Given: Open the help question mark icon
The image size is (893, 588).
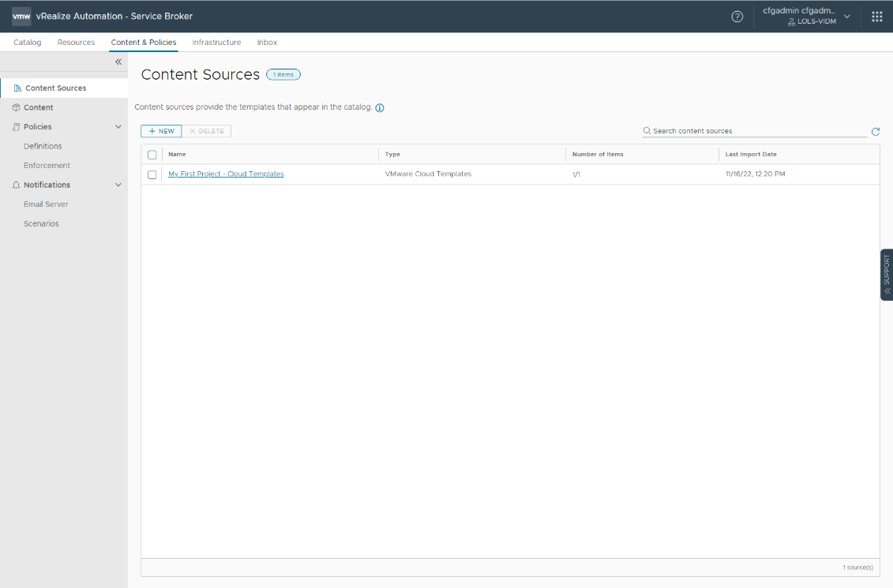Looking at the screenshot, I should 737,17.
